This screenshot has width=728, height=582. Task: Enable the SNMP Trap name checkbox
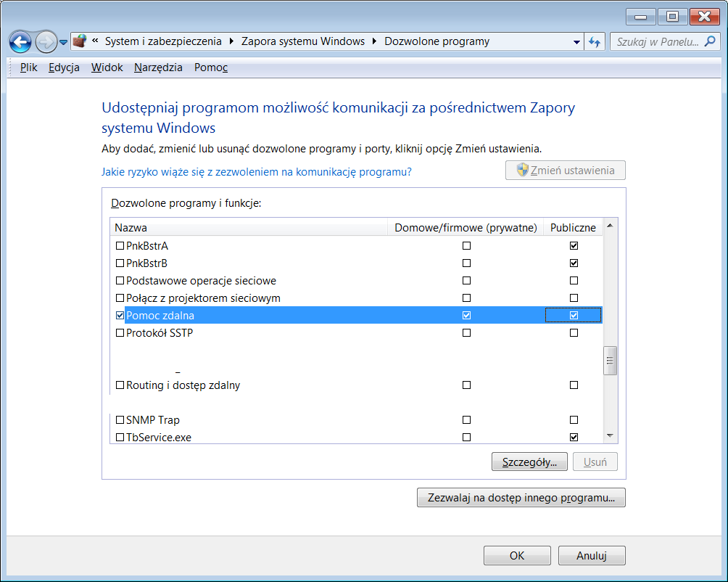[x=120, y=420]
